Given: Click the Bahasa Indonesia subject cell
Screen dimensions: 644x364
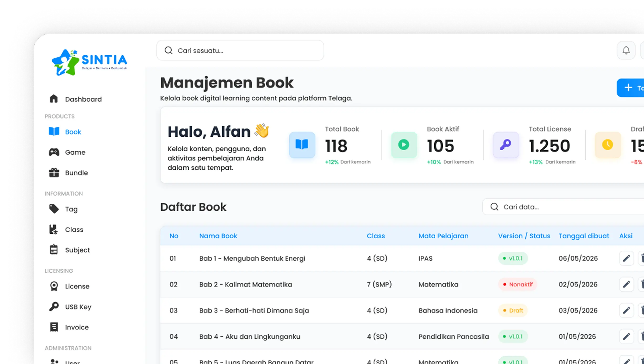Looking at the screenshot, I should coord(448,310).
